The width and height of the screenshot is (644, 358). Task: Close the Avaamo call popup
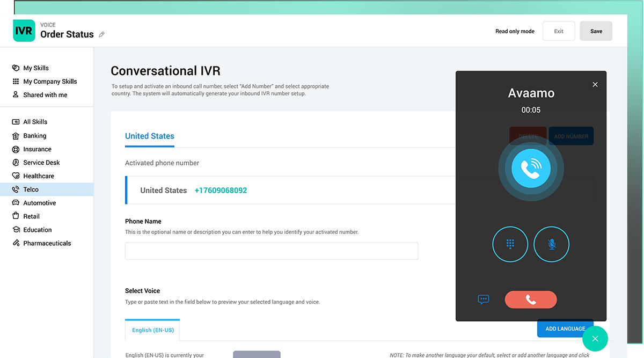click(x=595, y=85)
